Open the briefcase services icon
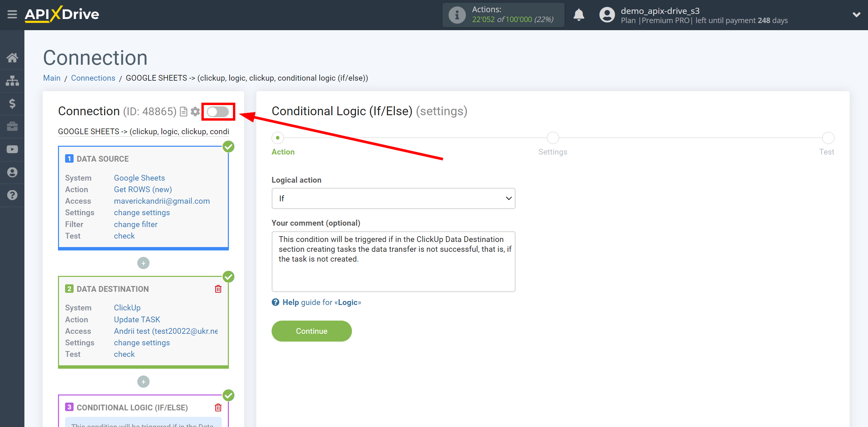This screenshot has height=427, width=868. pyautogui.click(x=12, y=126)
